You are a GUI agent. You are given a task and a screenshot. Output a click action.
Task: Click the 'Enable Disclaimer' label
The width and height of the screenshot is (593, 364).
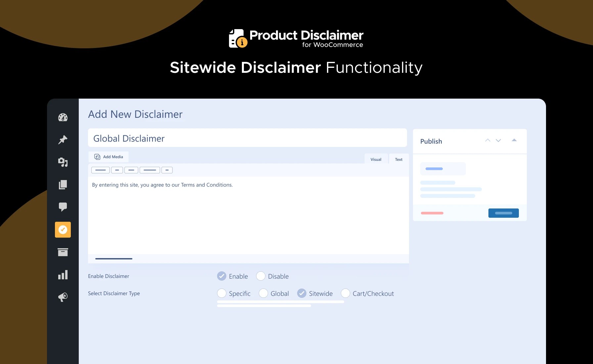(109, 276)
